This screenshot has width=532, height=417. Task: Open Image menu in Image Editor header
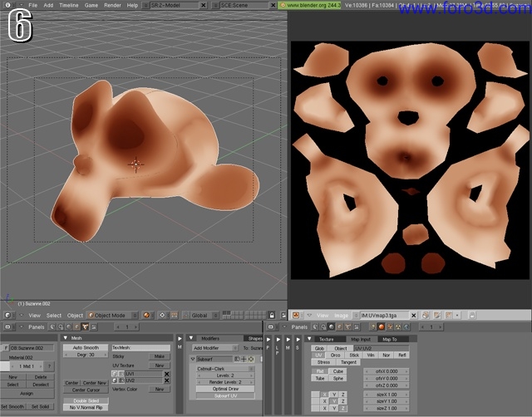click(x=341, y=316)
